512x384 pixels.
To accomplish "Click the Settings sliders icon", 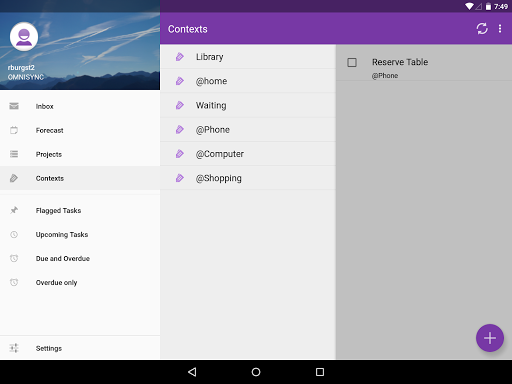I will pyautogui.click(x=14, y=348).
